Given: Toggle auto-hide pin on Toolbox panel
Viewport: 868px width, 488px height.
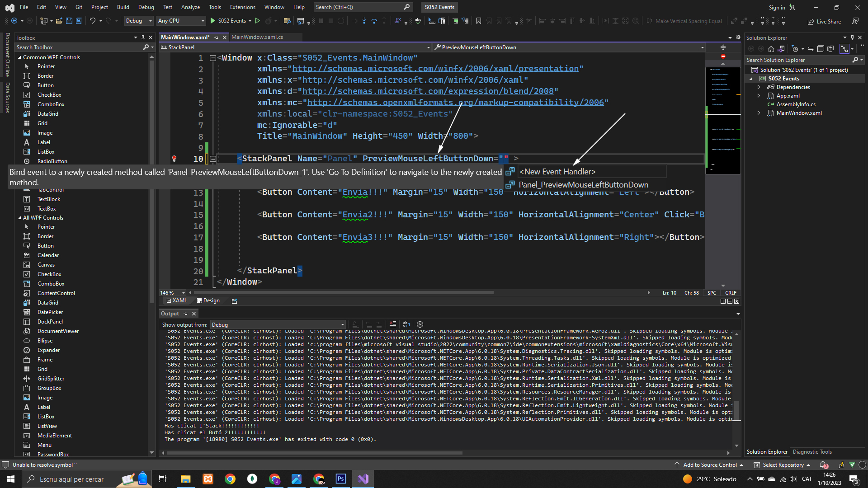Looking at the screenshot, I should (x=143, y=38).
